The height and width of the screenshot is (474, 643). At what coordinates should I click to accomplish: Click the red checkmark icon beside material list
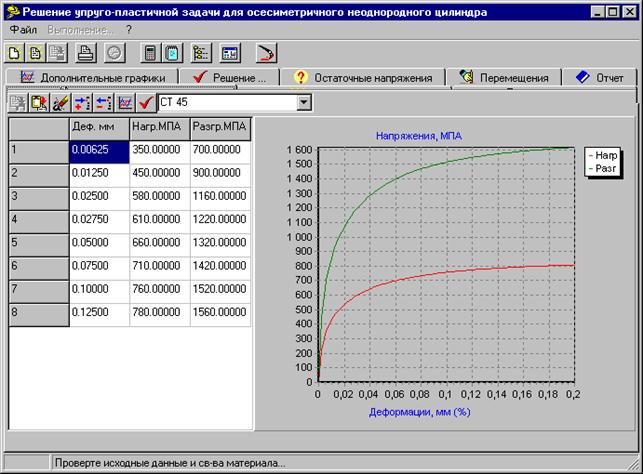[146, 102]
